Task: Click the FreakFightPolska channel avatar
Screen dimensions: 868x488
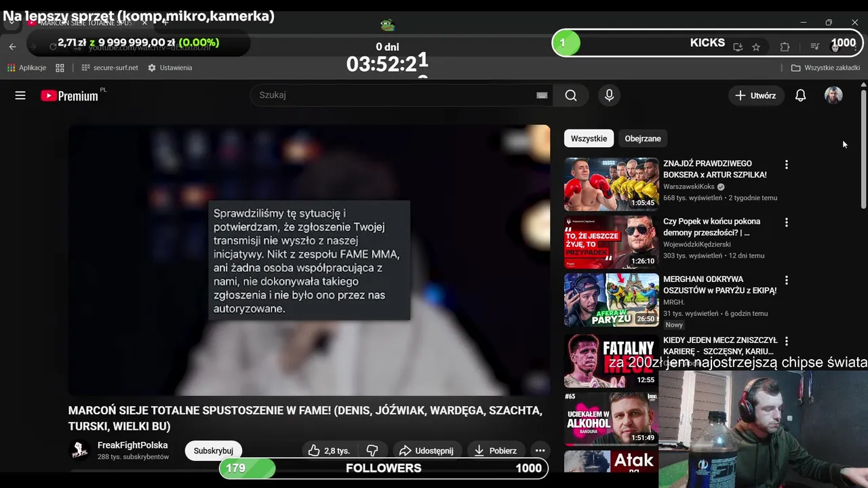Action: [x=79, y=451]
